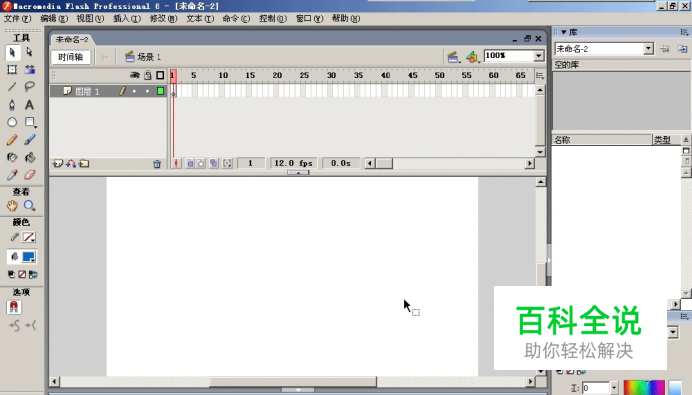Select the Text tool

tap(30, 105)
